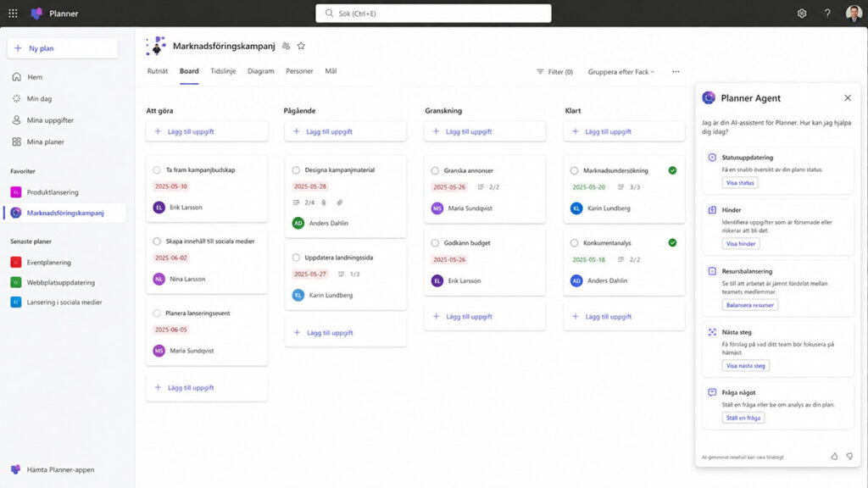Screen dimensions: 868x488
Task: Open Min dag sun icon
Action: pyautogui.click(x=17, y=98)
